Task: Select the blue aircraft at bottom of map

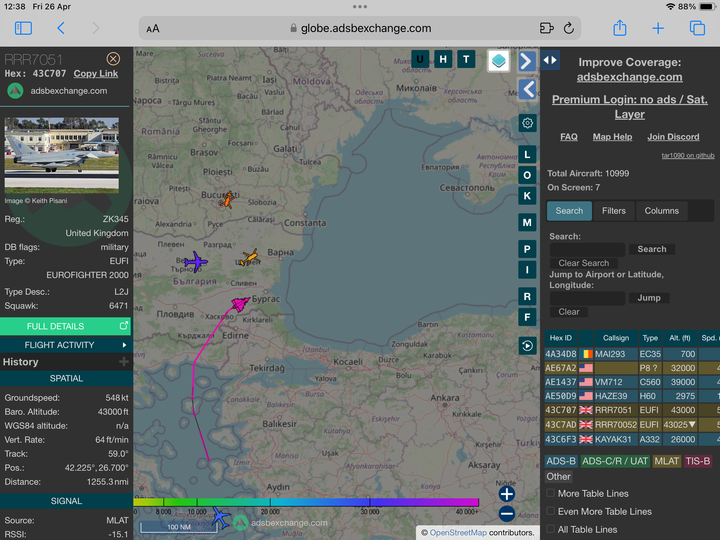Action: pos(221,518)
